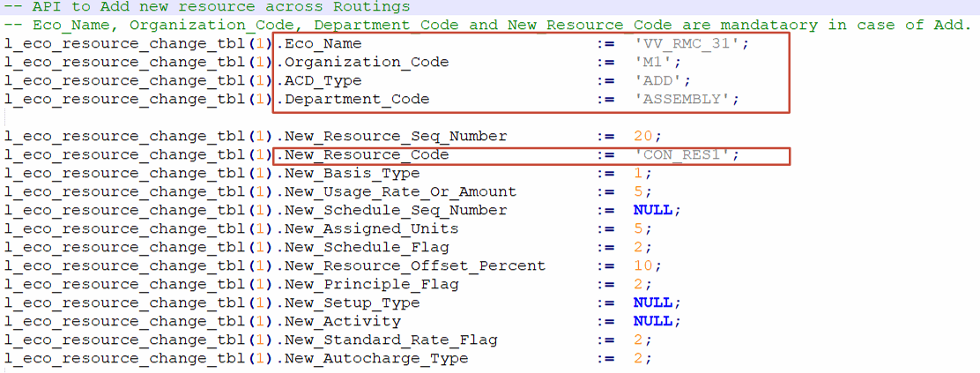Click the .New_Schedule_Flag field text
The height and width of the screenshot is (373, 980).
click(362, 247)
